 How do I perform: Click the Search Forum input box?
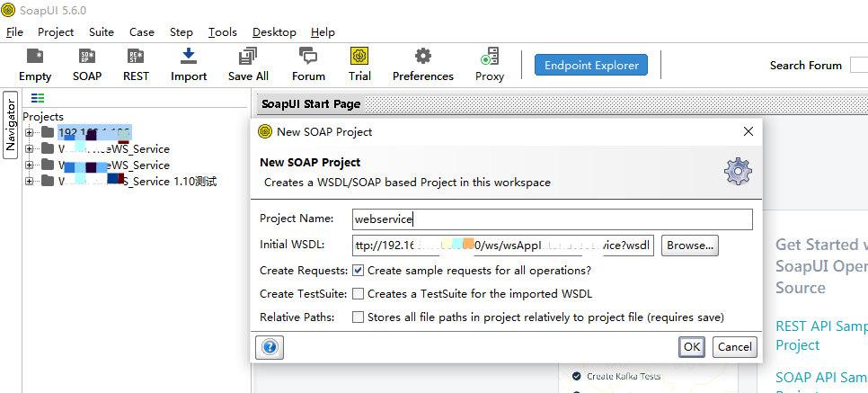(x=859, y=66)
